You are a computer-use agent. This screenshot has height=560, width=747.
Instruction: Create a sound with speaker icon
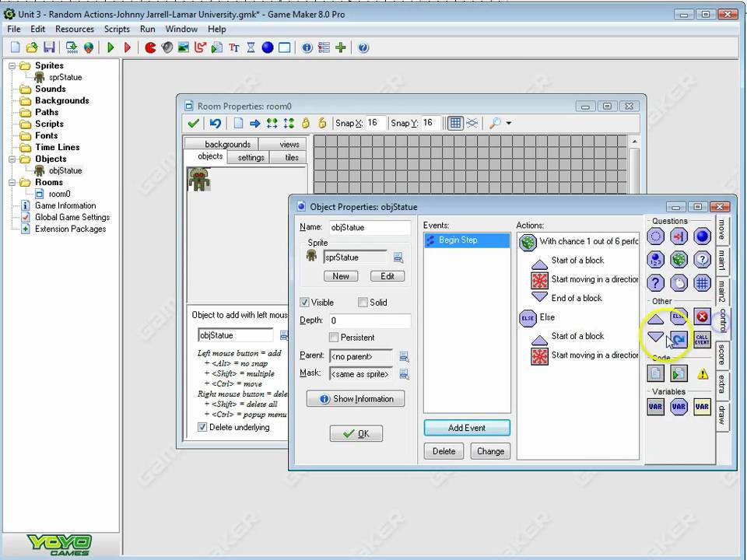[167, 47]
